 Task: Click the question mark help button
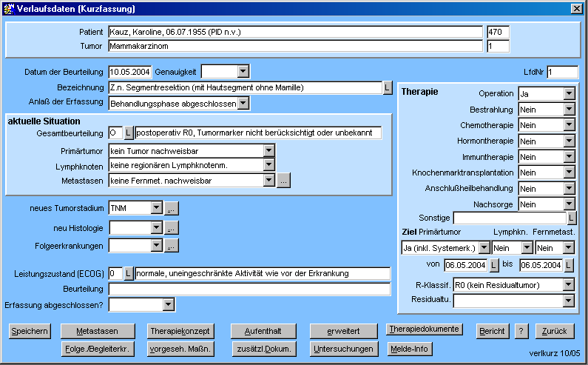point(521,331)
